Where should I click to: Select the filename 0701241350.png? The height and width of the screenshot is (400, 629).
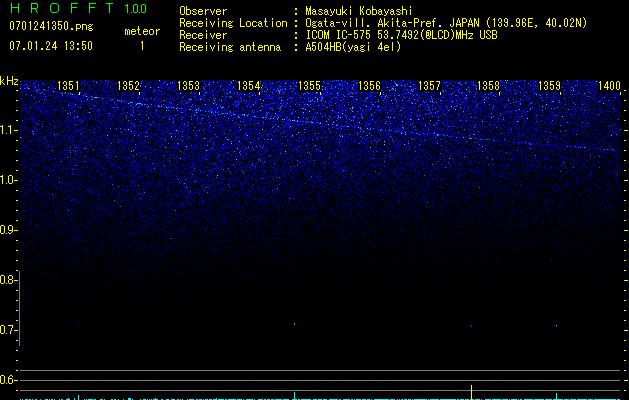coord(50,27)
